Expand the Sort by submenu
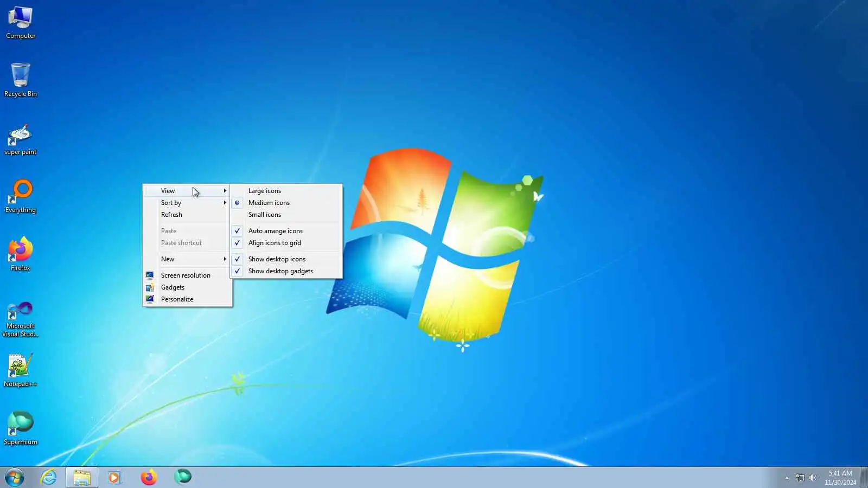868x488 pixels. click(x=187, y=203)
